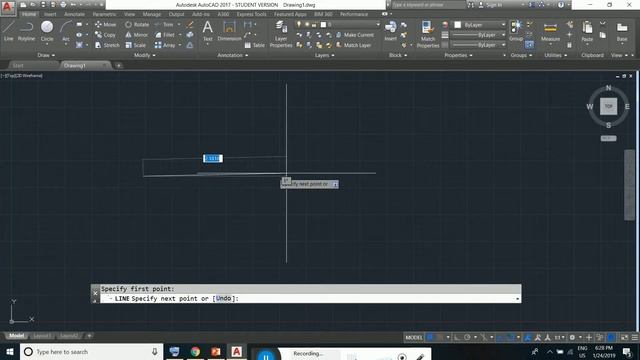Click the Paste icon
The width and height of the screenshot is (640, 360).
coord(587,31)
